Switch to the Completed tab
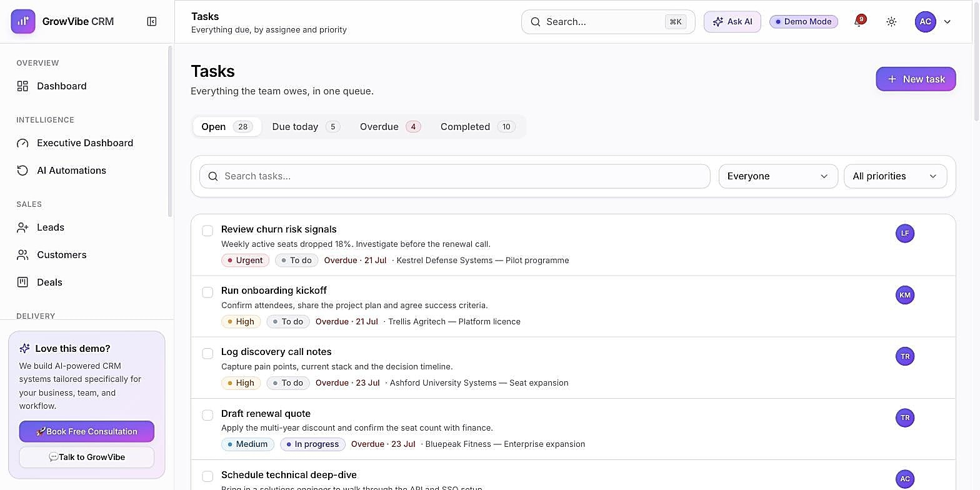 tap(478, 127)
